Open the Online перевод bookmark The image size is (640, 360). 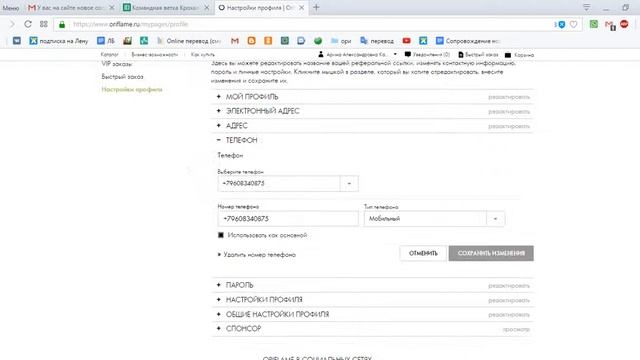click(x=189, y=41)
